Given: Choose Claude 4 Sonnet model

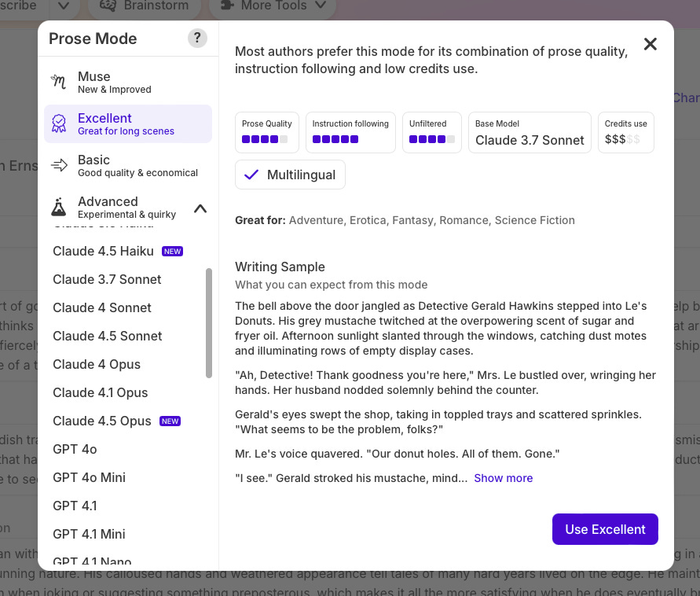Looking at the screenshot, I should coord(102,308).
